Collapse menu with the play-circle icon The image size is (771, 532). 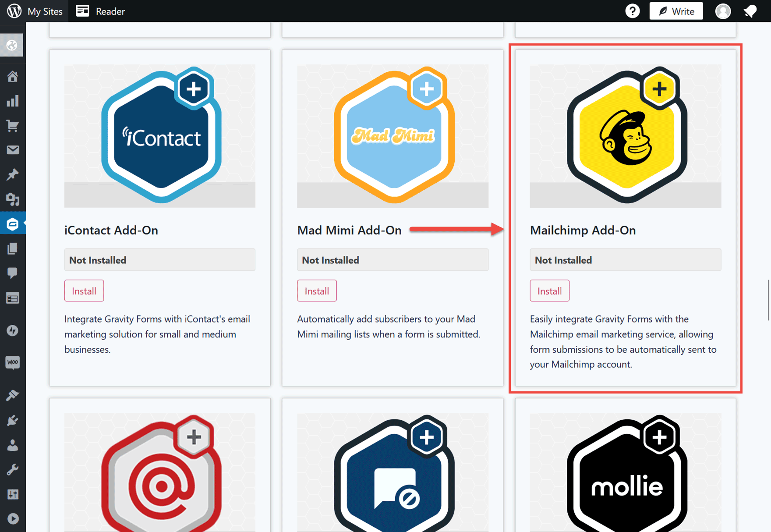(12, 519)
